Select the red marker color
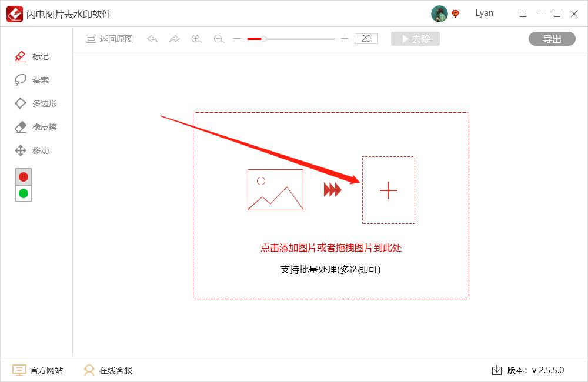The width and height of the screenshot is (588, 382). pyautogui.click(x=23, y=176)
